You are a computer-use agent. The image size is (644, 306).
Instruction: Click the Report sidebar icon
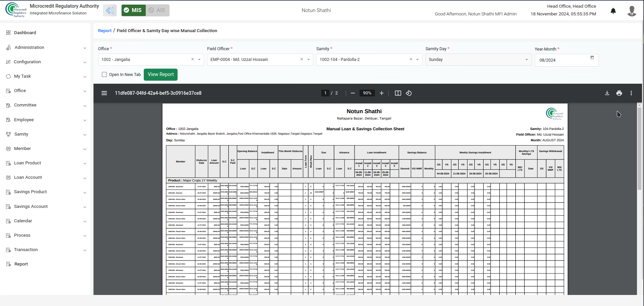[8, 264]
